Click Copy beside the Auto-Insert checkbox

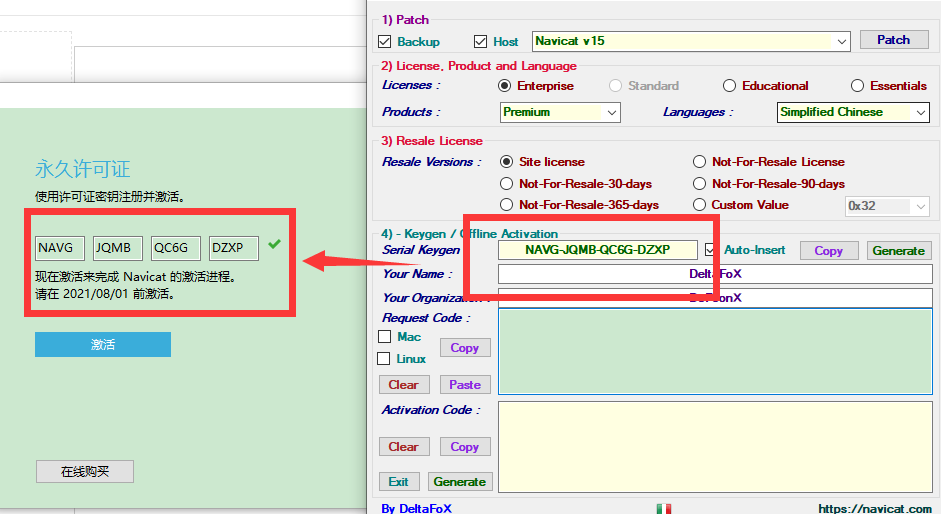[x=829, y=250]
